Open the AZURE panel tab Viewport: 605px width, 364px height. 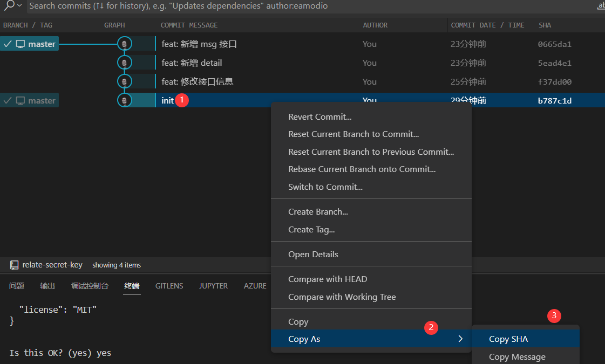coord(255,286)
